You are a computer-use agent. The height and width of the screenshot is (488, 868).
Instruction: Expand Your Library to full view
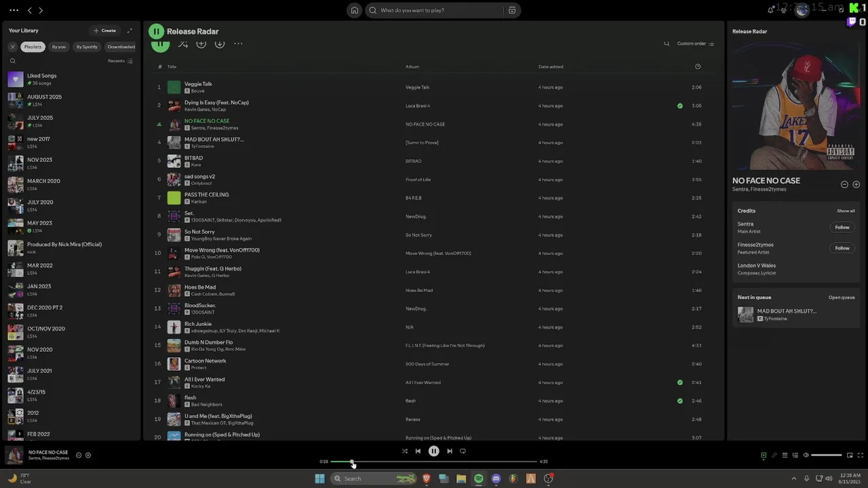coord(130,30)
